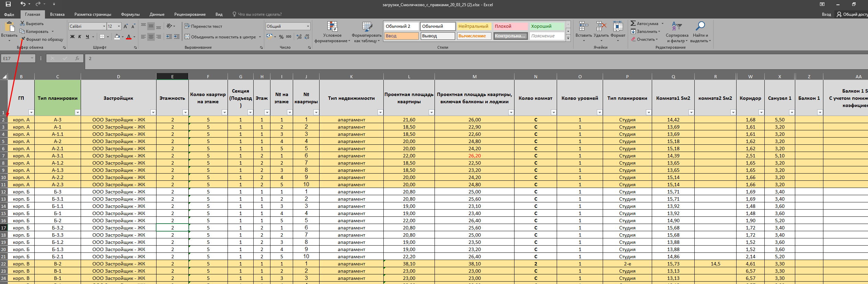Open Format as Table (Форматировать как таблицу)
868x284 pixels.
tap(367, 32)
